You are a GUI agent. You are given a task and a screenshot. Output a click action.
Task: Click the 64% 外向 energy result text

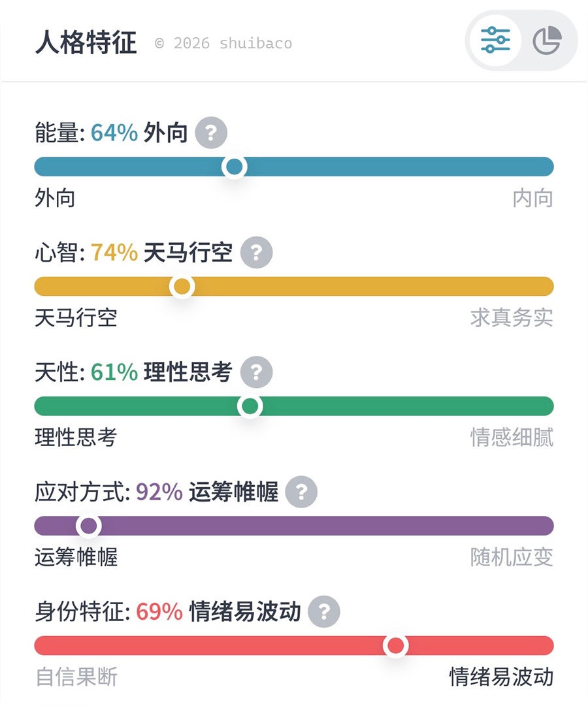(x=139, y=133)
